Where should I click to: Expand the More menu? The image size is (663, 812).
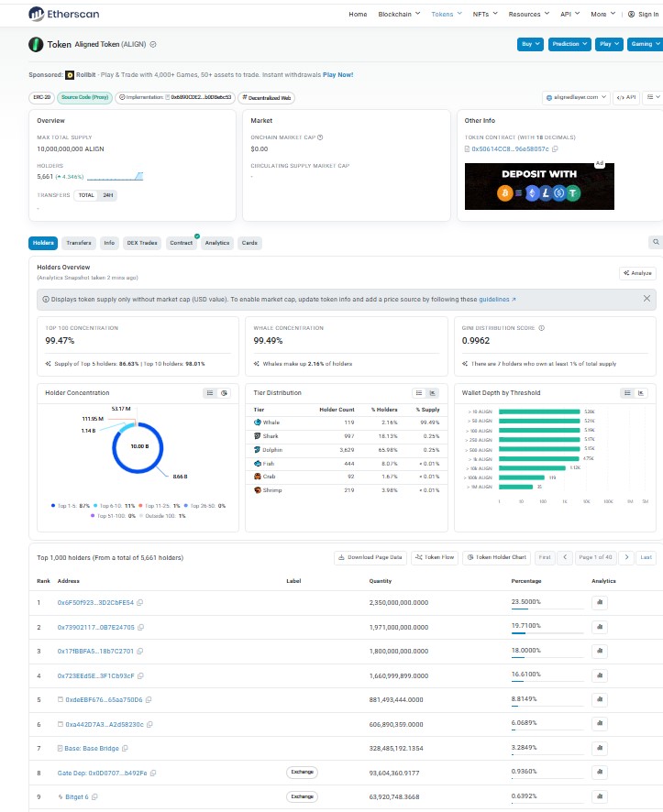click(602, 14)
